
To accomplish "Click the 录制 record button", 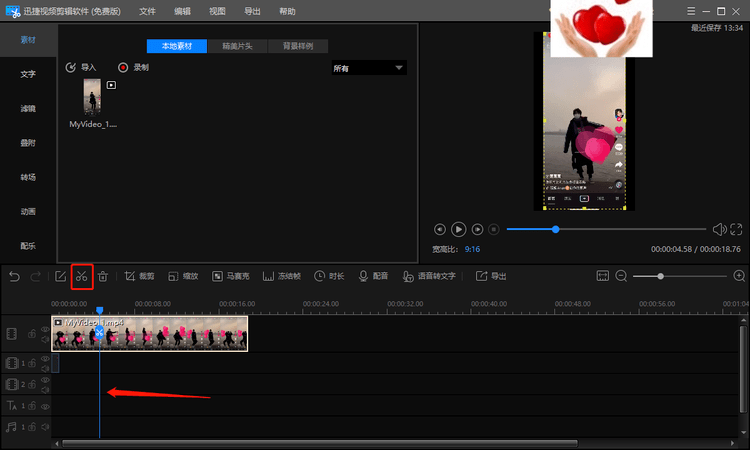I will [x=133, y=67].
